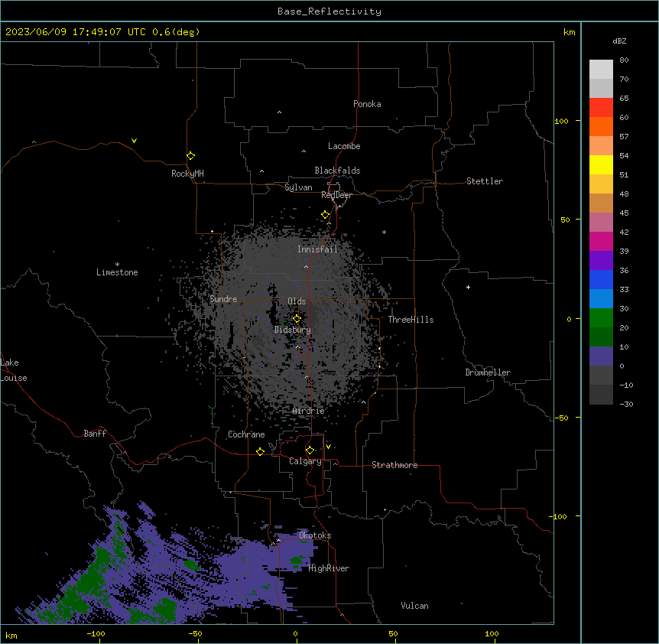
Task: Click the km unit label at top right
Action: coord(569,32)
